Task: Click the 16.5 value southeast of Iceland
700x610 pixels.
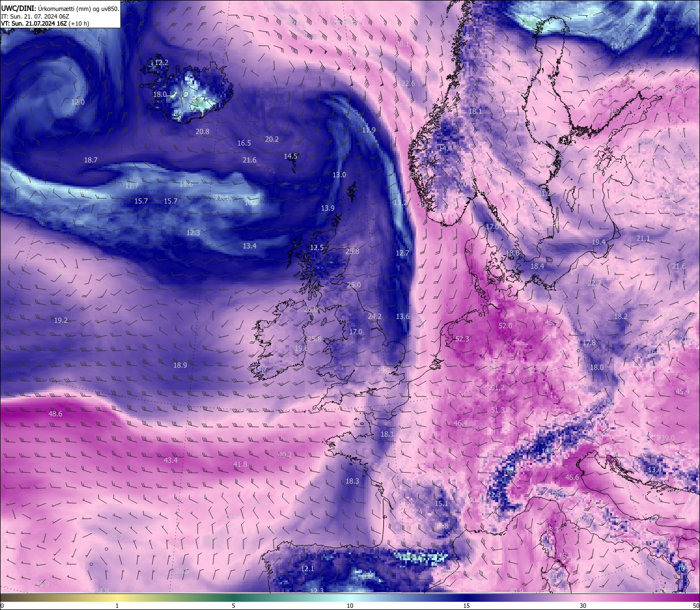Action: (x=244, y=143)
